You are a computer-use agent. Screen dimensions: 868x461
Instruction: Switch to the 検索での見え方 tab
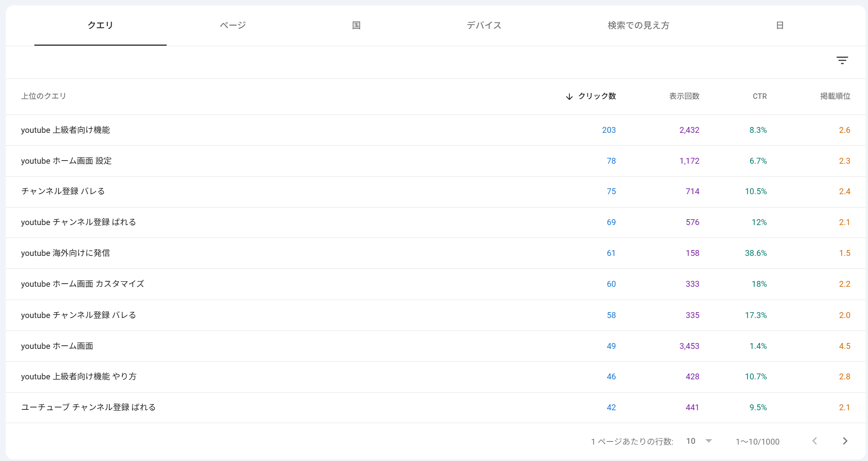tap(639, 25)
